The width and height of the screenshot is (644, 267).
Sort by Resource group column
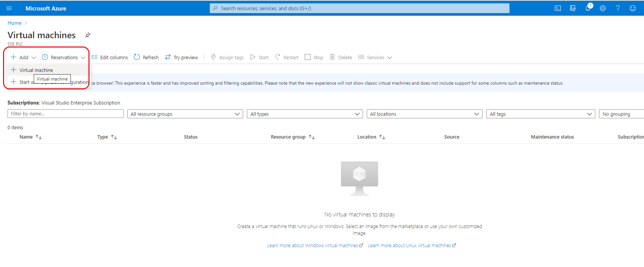click(x=293, y=137)
